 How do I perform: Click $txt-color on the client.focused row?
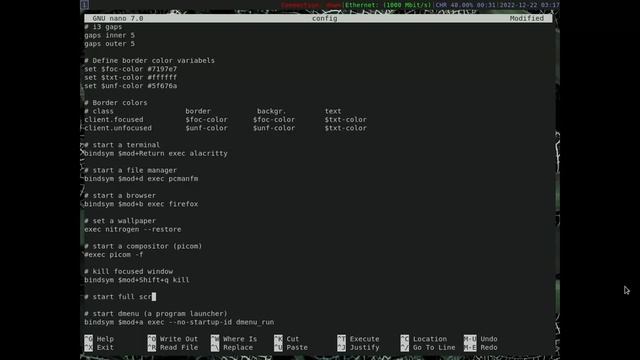click(346, 120)
